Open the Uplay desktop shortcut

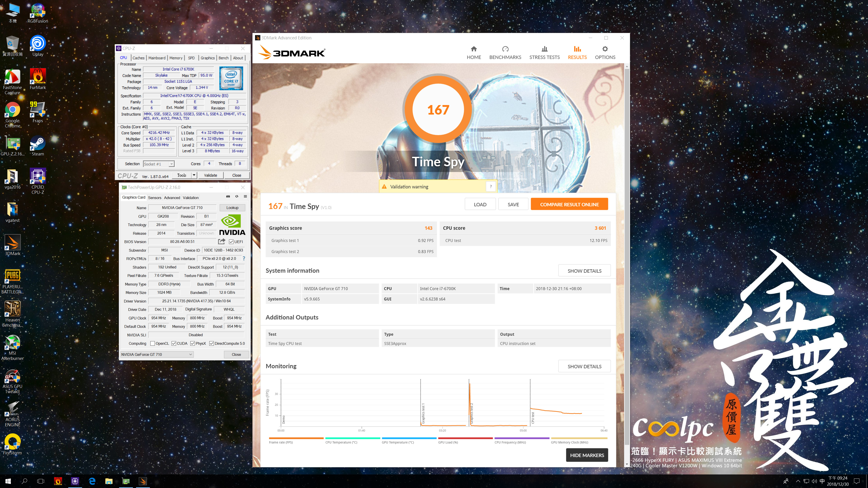38,46
